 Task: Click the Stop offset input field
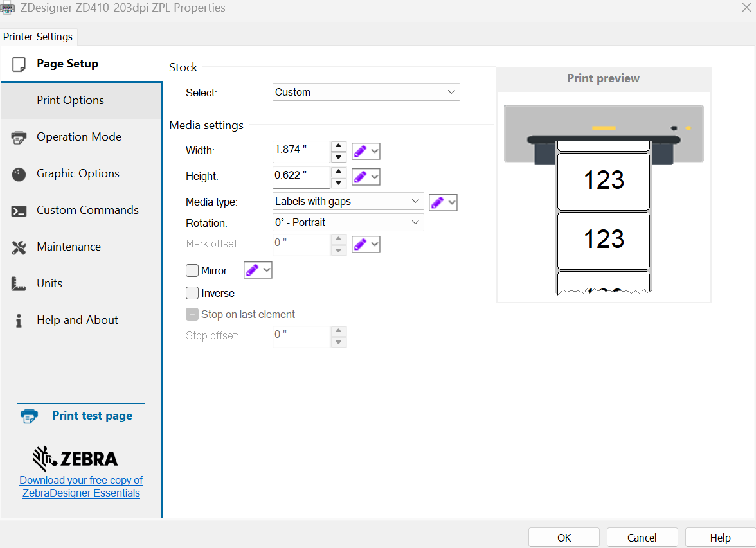[301, 337]
